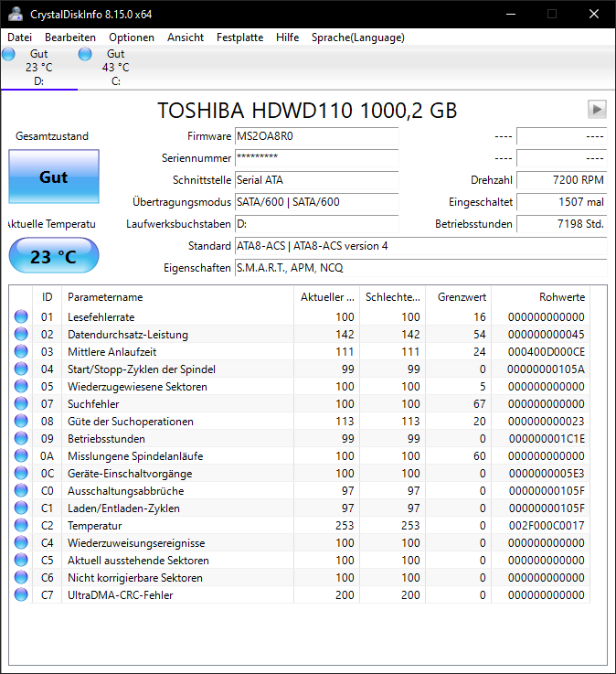Click status orb of Lesefehlerrate row
Screen dimensions: 616x674
(x=21, y=316)
